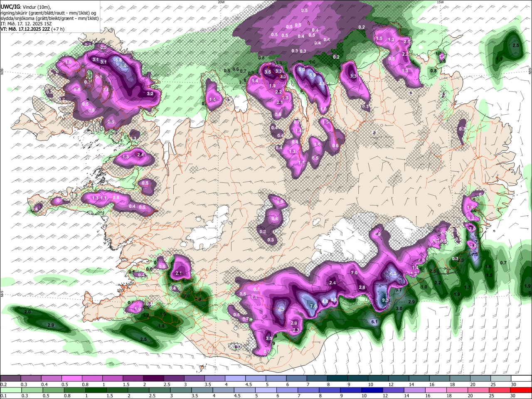The height and width of the screenshot is (399, 532).
Task: Click the red swatch labelled 30, rain legend
Action: pyautogui.click(x=522, y=390)
